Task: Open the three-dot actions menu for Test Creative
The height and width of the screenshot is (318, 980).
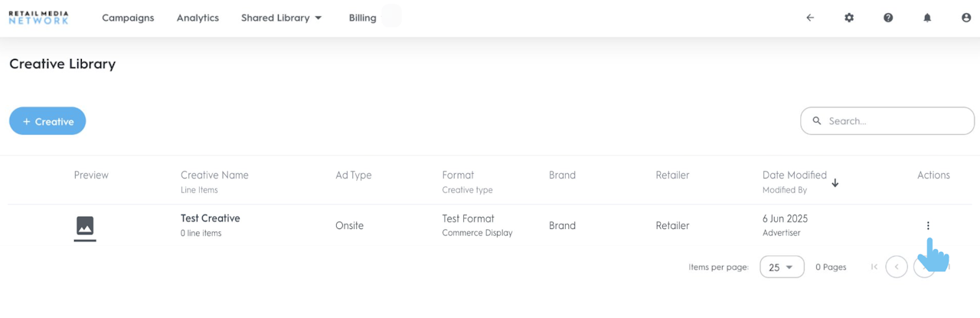Action: [x=928, y=226]
